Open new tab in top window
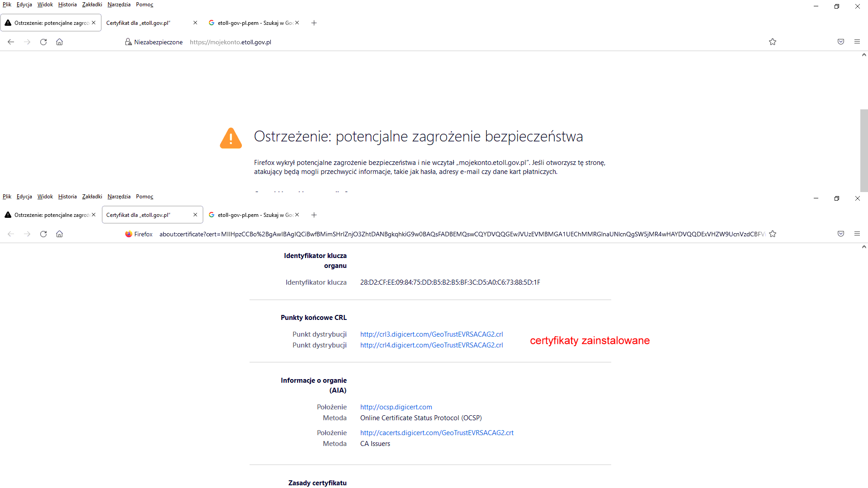The image size is (868, 488). [314, 23]
